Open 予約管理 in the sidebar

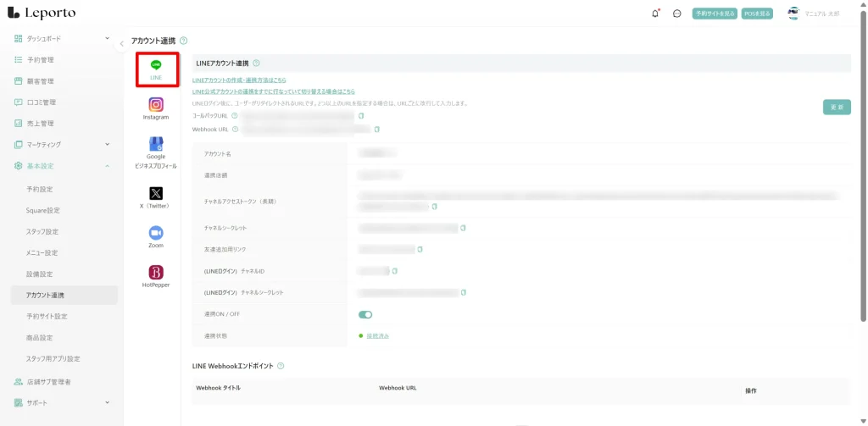(40, 60)
